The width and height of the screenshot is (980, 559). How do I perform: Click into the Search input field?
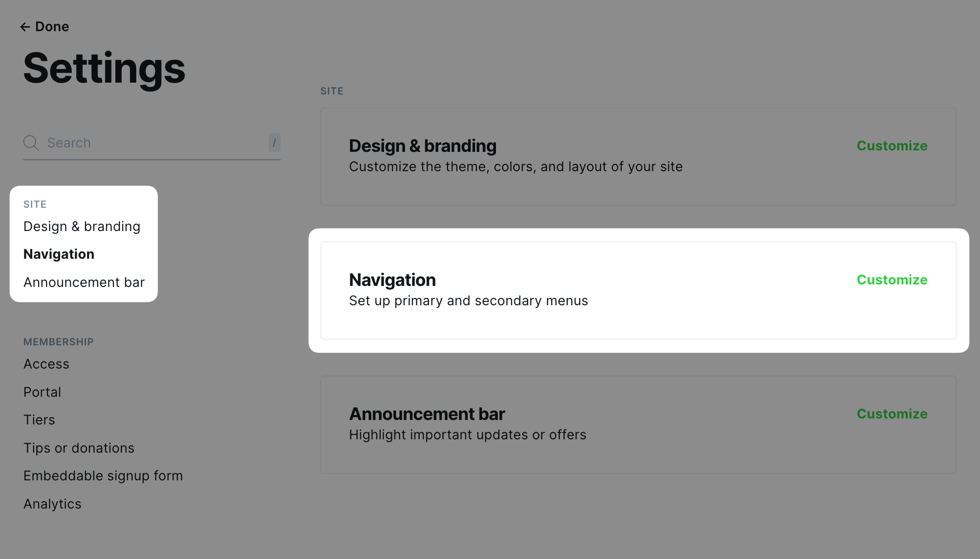click(148, 142)
